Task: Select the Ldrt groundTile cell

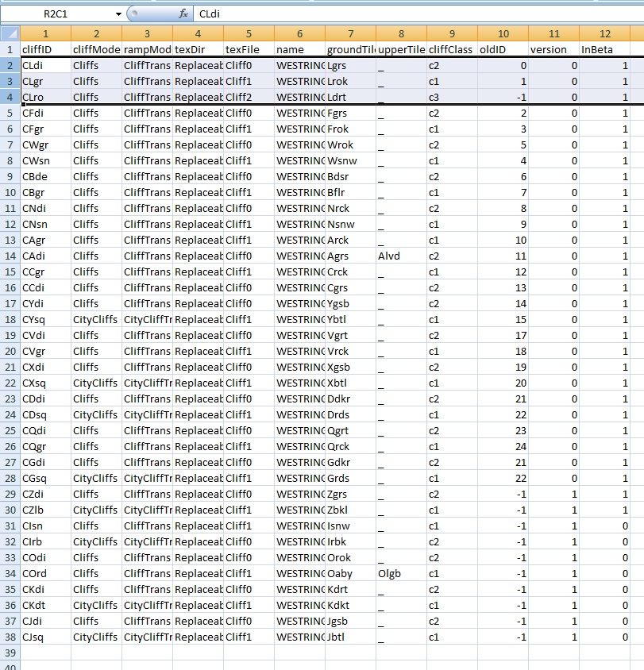Action: (350, 97)
